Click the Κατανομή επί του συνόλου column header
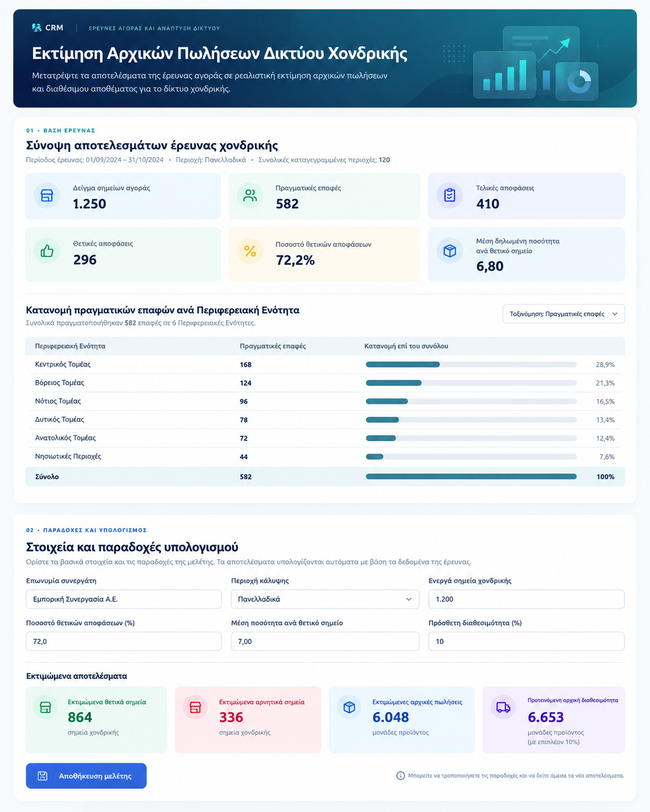650x812 pixels. coord(406,346)
